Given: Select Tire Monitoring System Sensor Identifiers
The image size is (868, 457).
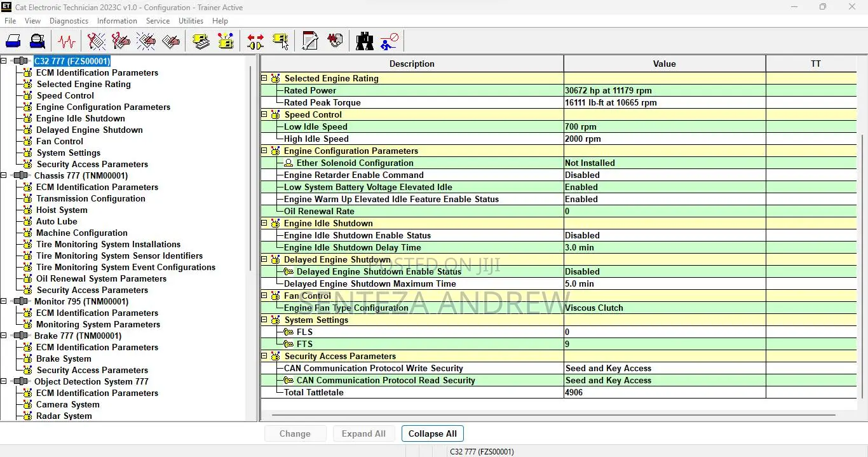Looking at the screenshot, I should click(x=119, y=256).
